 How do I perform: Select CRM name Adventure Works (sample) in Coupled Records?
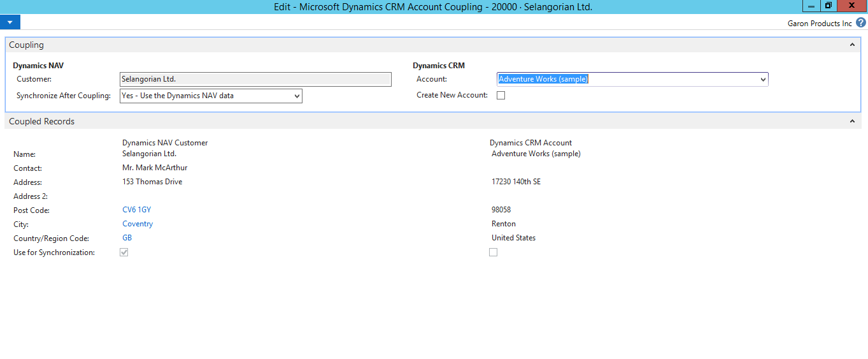tap(536, 154)
